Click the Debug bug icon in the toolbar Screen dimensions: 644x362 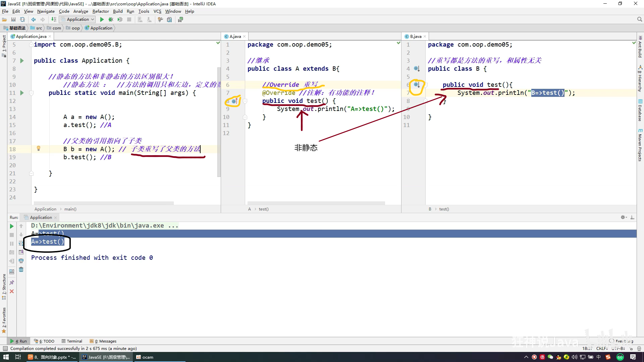tap(111, 19)
